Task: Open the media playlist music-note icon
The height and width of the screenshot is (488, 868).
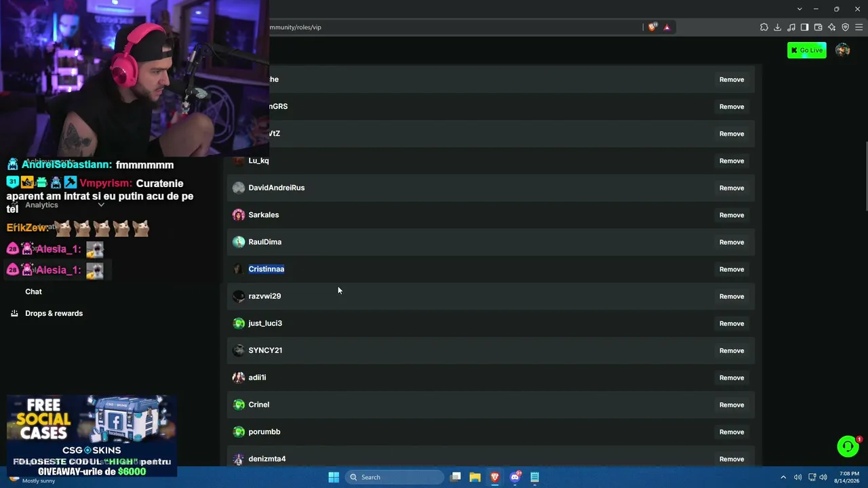Action: click(791, 27)
